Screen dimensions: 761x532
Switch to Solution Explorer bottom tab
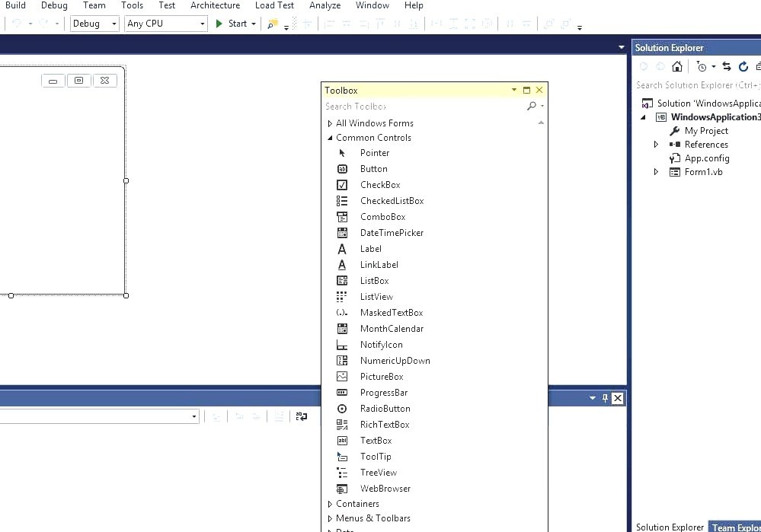click(x=670, y=527)
